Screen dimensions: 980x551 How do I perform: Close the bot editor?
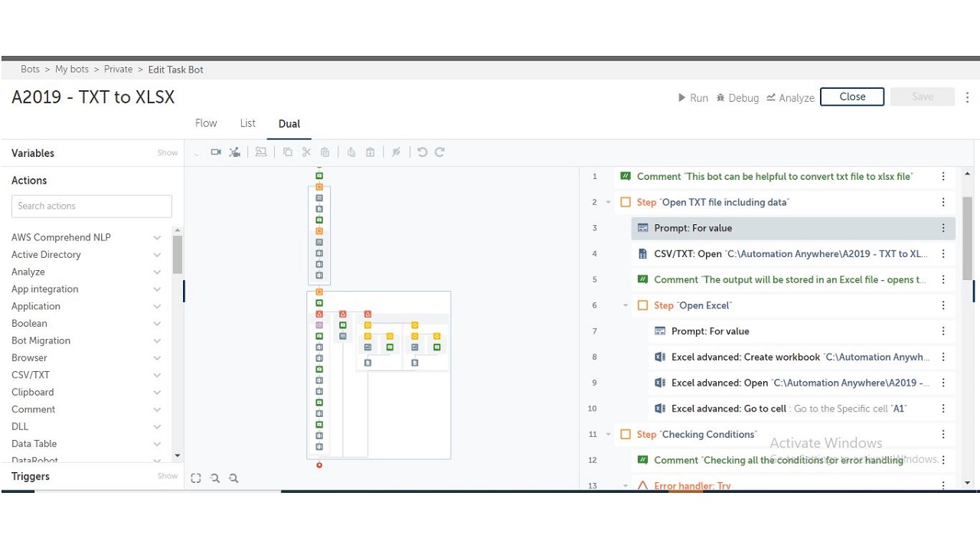(x=852, y=97)
